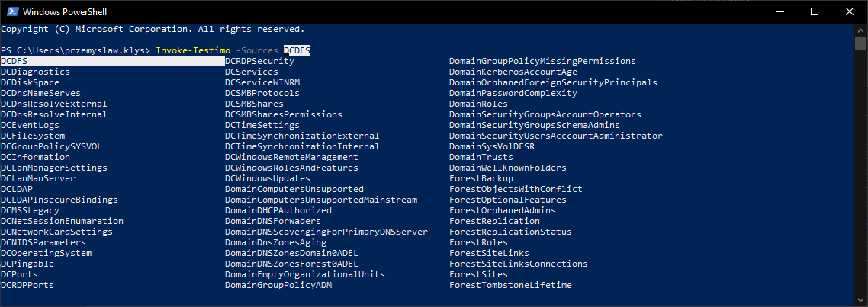Pick DomainGroupPolicyADM from the list
This screenshot has height=307, width=868.
coord(278,285)
